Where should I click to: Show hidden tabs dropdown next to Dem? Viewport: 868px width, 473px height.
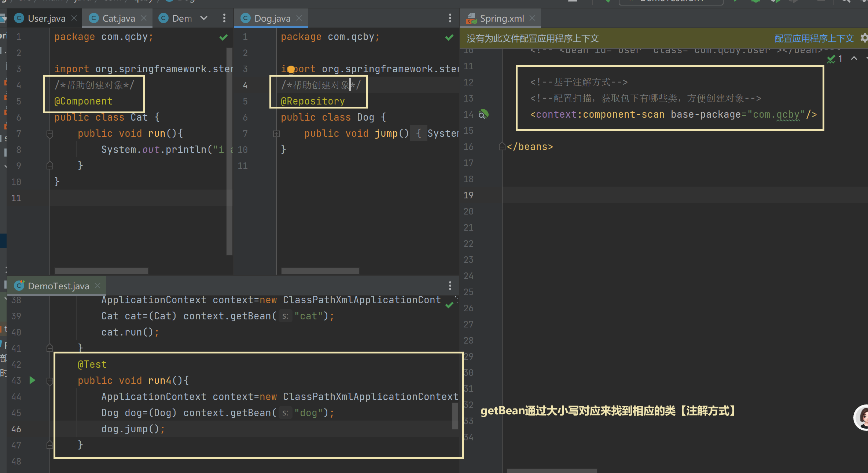[204, 18]
